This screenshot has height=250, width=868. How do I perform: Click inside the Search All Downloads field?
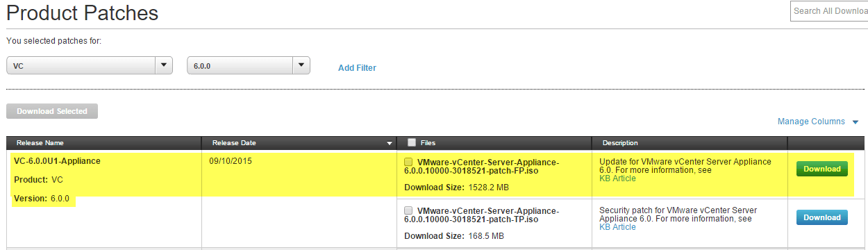click(x=829, y=11)
